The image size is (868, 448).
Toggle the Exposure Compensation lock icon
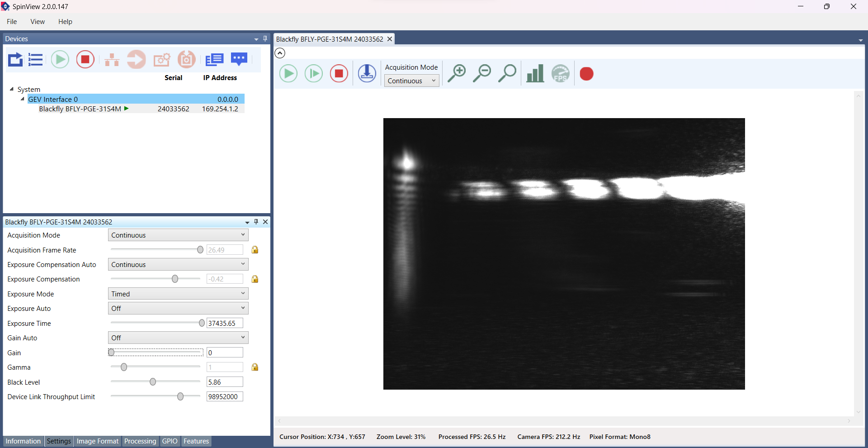(x=255, y=279)
